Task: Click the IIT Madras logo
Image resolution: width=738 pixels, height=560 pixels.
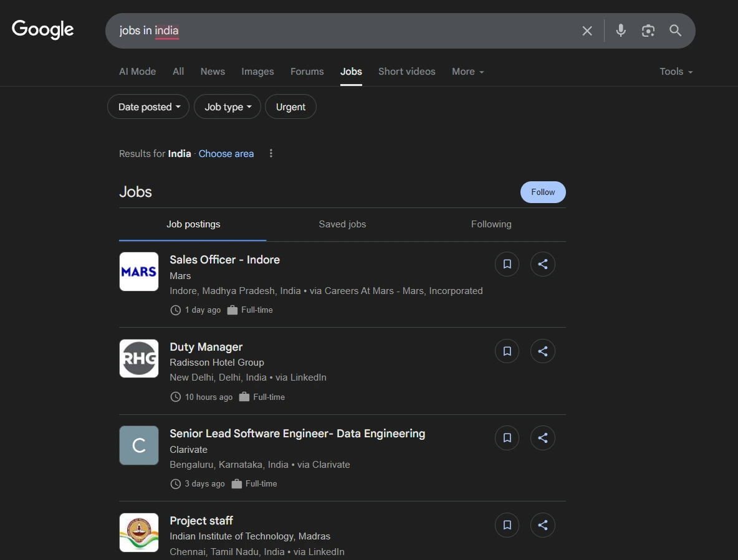Action: coord(139,532)
